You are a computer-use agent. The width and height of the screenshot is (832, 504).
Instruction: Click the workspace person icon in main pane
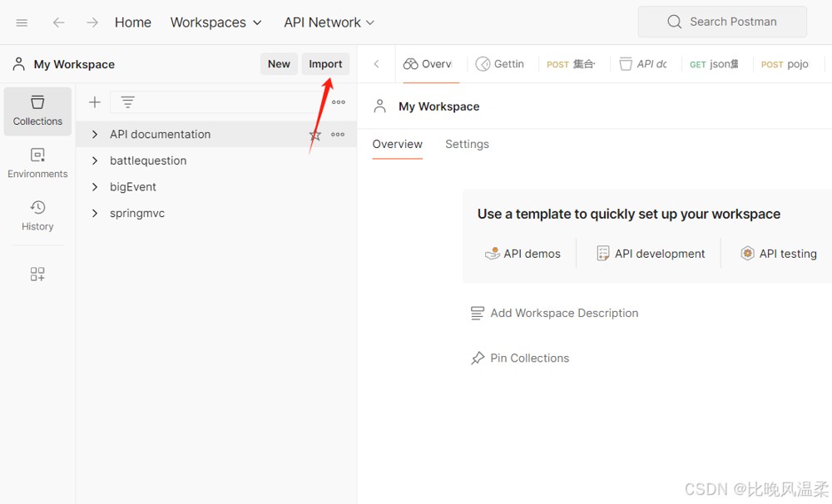pyautogui.click(x=380, y=106)
